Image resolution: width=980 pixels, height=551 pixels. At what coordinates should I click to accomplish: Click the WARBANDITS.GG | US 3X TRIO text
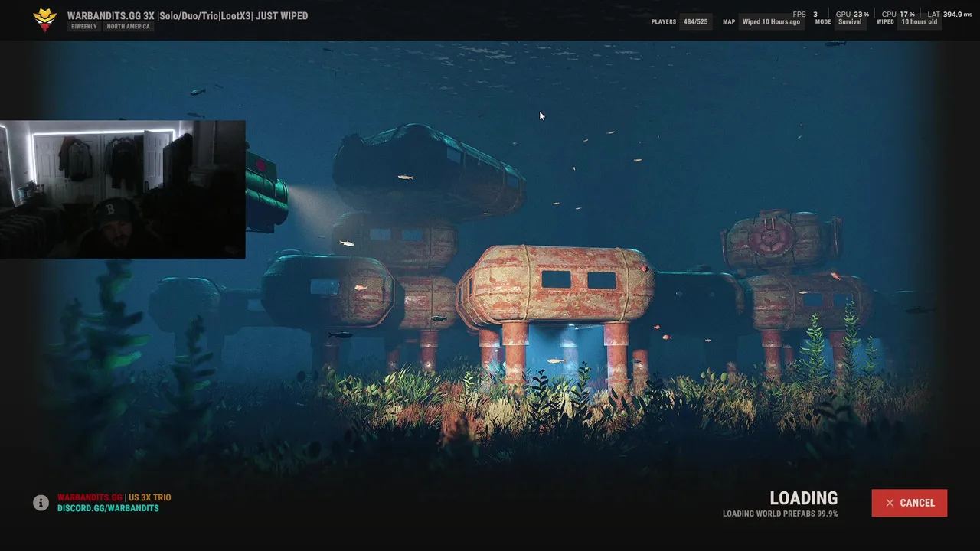(114, 497)
